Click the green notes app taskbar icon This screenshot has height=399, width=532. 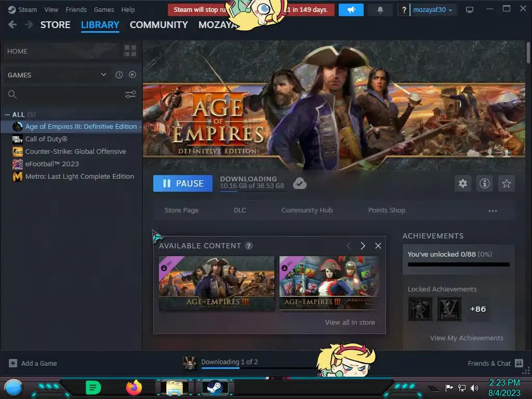click(93, 388)
